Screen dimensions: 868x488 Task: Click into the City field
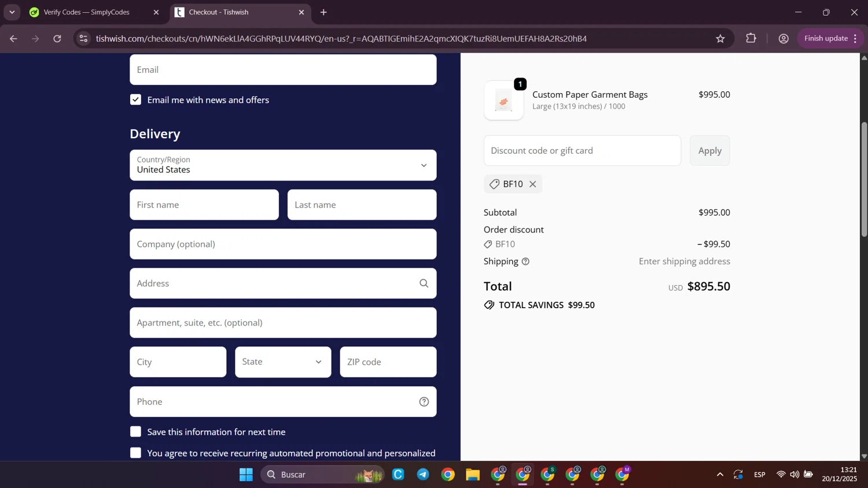pyautogui.click(x=178, y=362)
